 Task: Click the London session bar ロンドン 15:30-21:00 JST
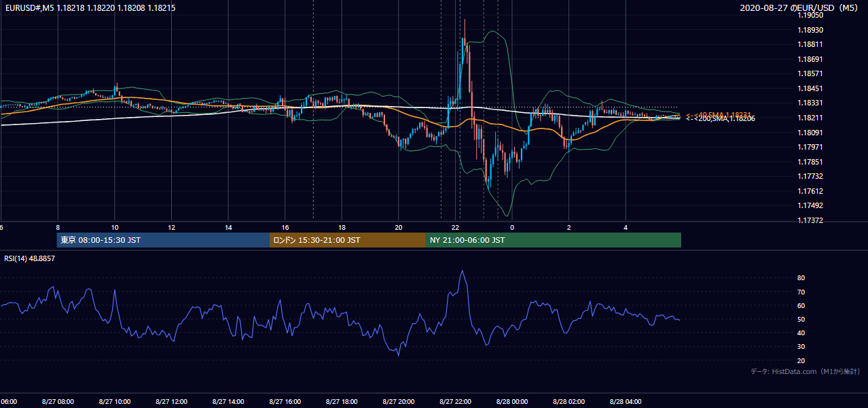(x=348, y=240)
